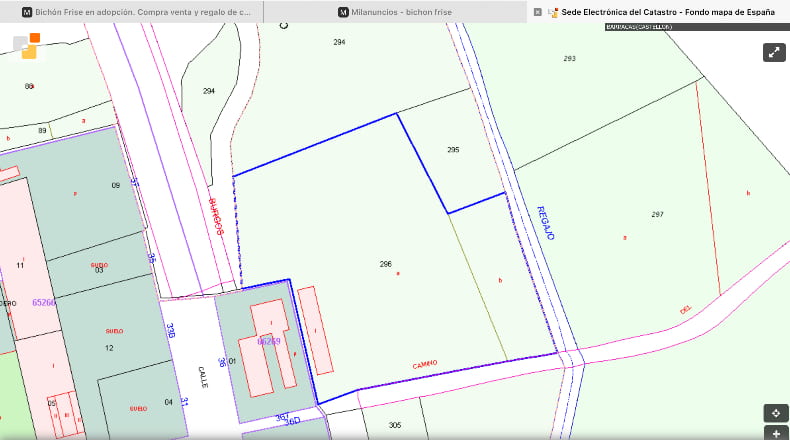Click the BARRACAS (CASTELLÓN) location label
790x440 pixels.
pos(639,27)
